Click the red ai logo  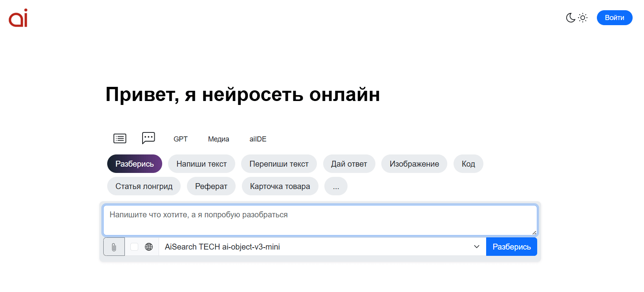[x=18, y=18]
